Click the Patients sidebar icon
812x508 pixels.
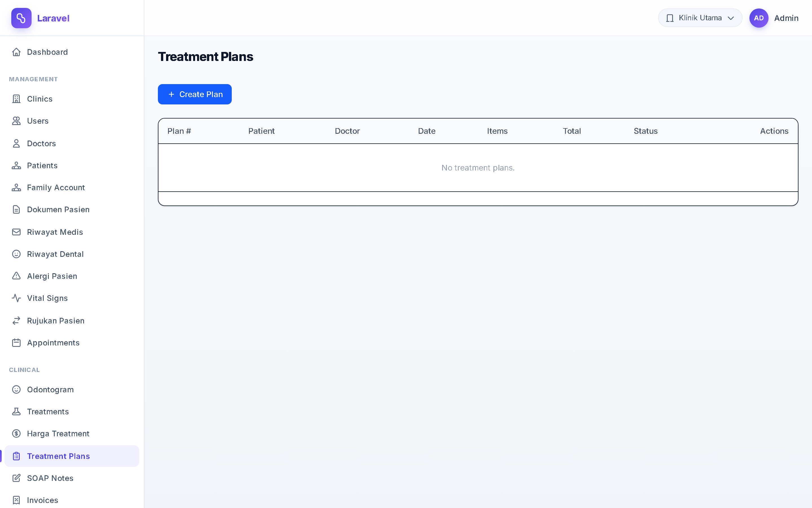[16, 166]
